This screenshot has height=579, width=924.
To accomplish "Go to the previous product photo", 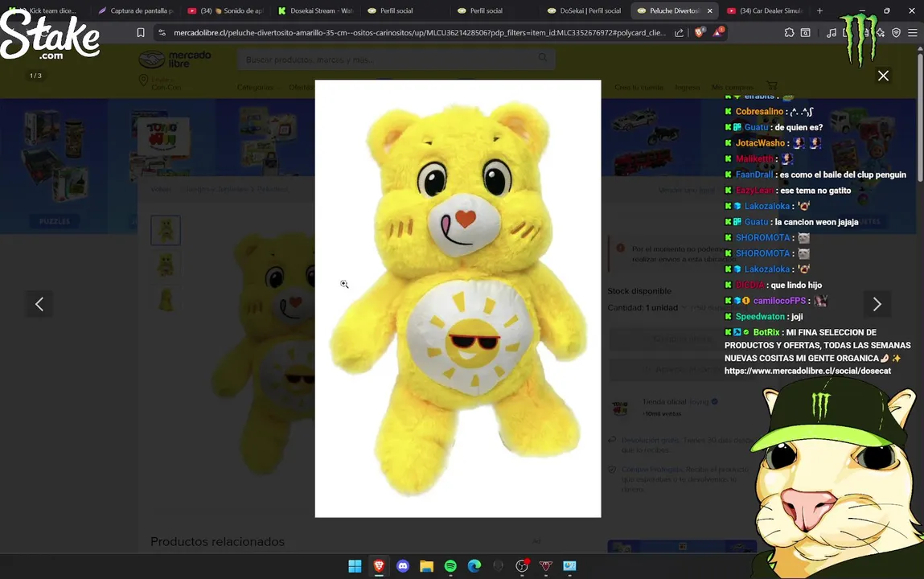I will click(x=39, y=304).
